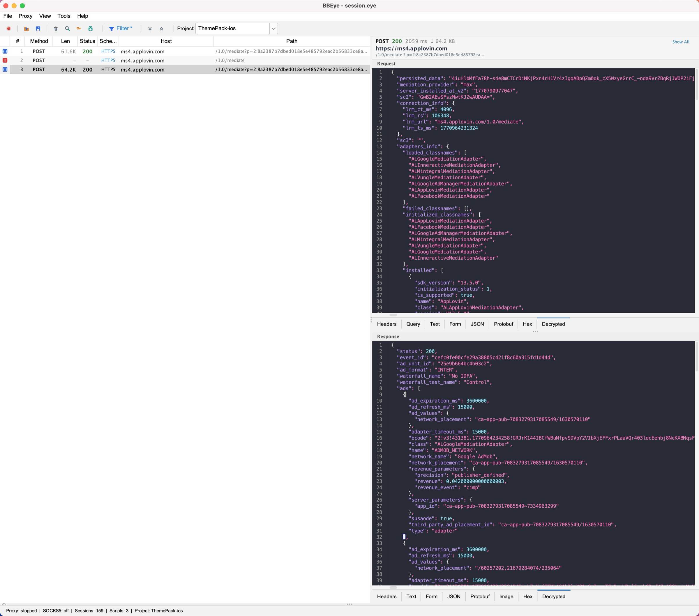
Task: Toggle the Filter option in the toolbar
Action: pyautogui.click(x=120, y=28)
